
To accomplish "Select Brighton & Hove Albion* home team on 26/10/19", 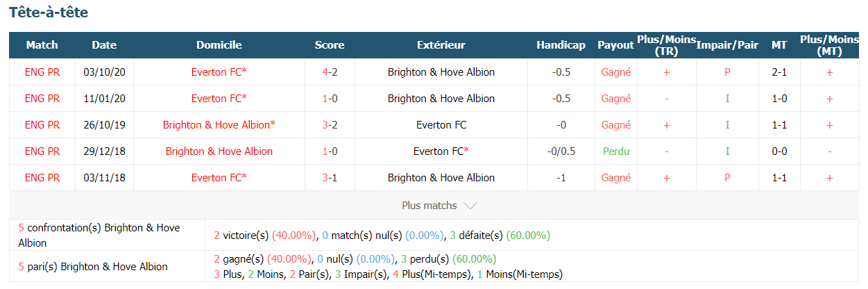I will (219, 125).
